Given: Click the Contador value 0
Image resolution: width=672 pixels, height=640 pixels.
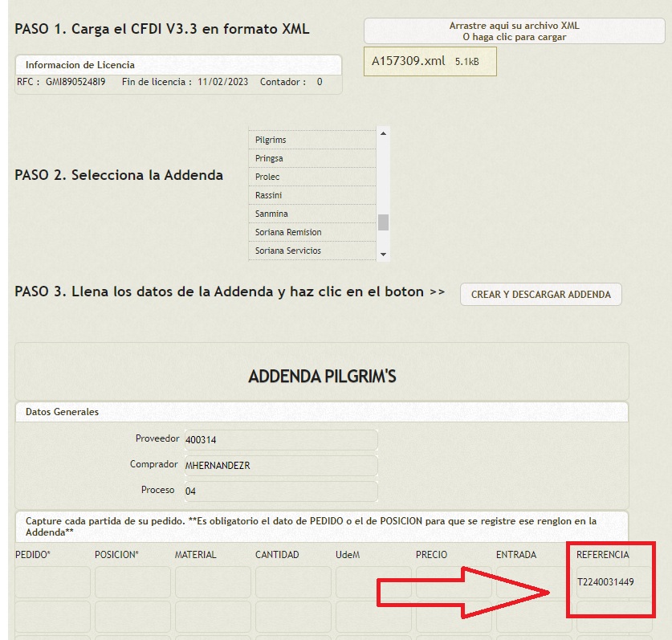Looking at the screenshot, I should 320,82.
